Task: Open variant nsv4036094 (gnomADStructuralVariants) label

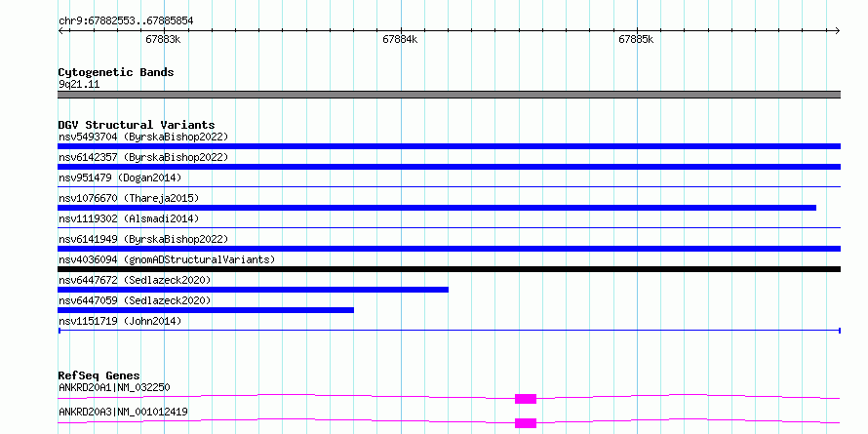Action: pyautogui.click(x=167, y=259)
